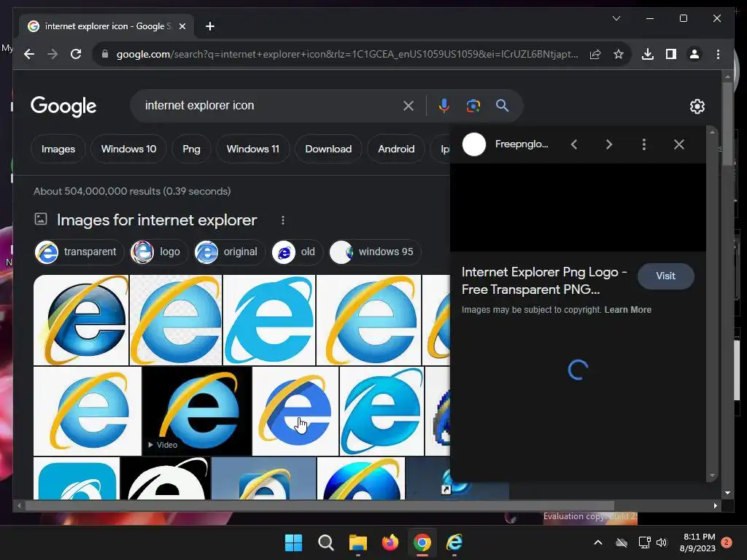747x560 pixels.
Task: Open the Chrome three-dot menu
Action: 718,54
